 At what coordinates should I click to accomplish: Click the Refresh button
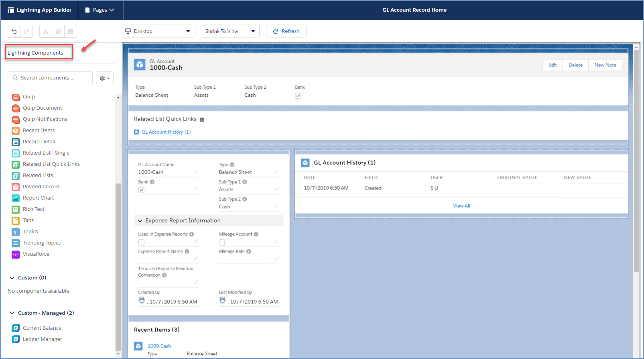(x=286, y=31)
